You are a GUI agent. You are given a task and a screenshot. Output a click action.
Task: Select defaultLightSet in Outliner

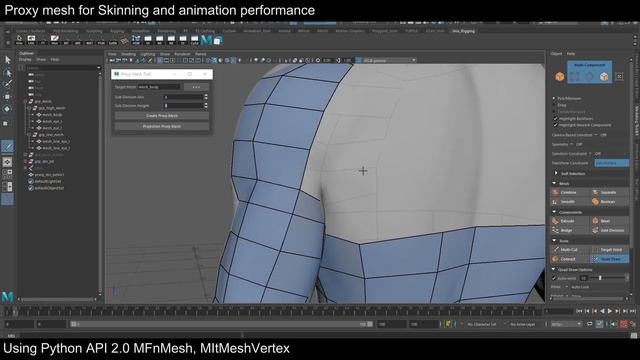point(48,181)
